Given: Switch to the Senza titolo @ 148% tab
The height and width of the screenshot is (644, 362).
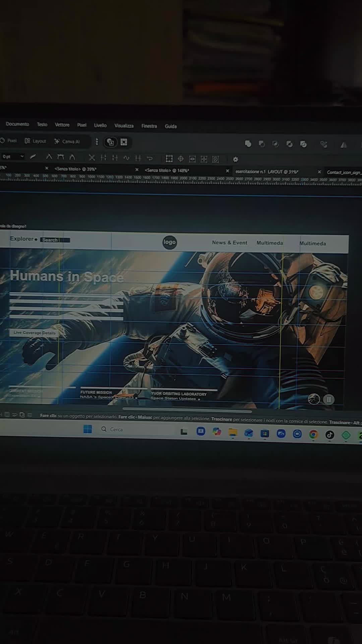Looking at the screenshot, I should [x=167, y=170].
